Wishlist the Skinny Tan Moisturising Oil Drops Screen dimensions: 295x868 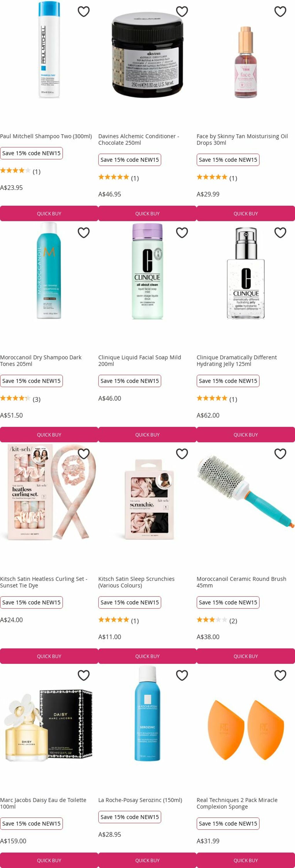tap(280, 12)
